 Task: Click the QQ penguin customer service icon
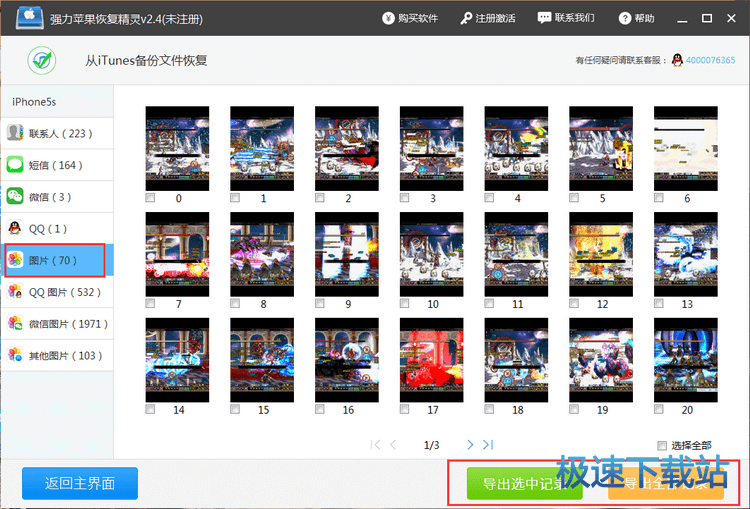coord(677,60)
